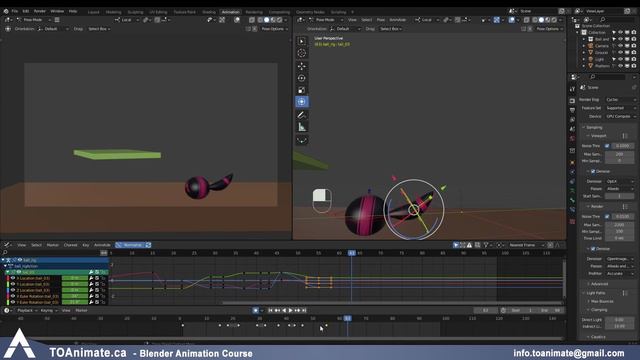Screen dimensions: 640x360
Task: Toggle Noise Threshold checkbox under Render sampling
Action: point(607,216)
